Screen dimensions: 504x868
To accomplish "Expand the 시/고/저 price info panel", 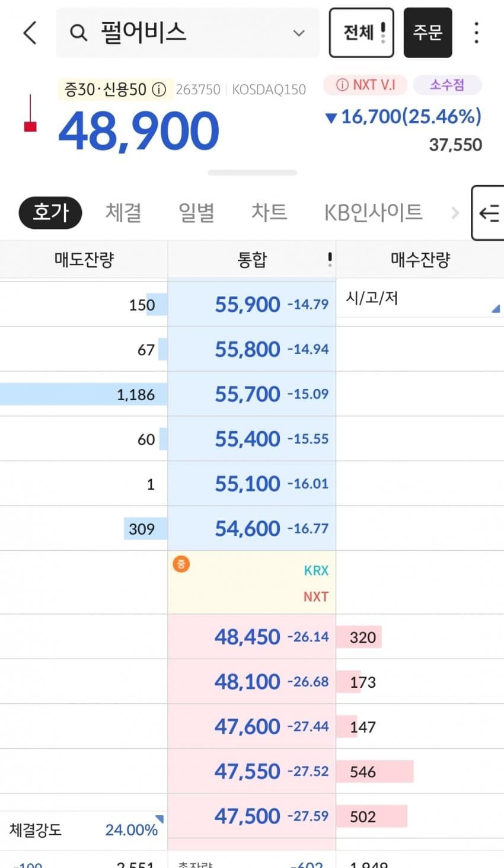I will click(x=496, y=308).
